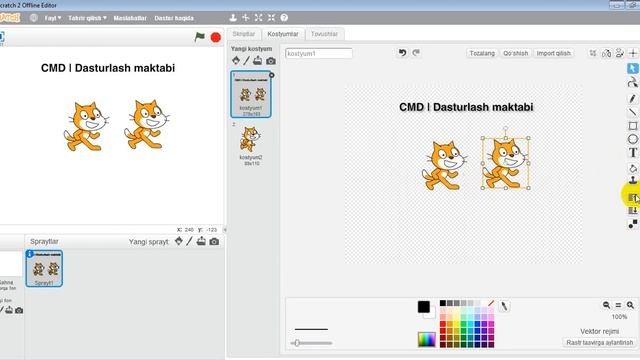Screen dimensions: 640x360
Task: Delete kostyum1 using its x button
Action: point(271,75)
